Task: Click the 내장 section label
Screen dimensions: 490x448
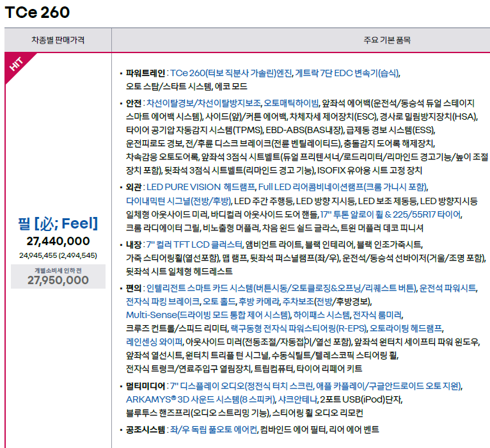Action: coord(134,244)
